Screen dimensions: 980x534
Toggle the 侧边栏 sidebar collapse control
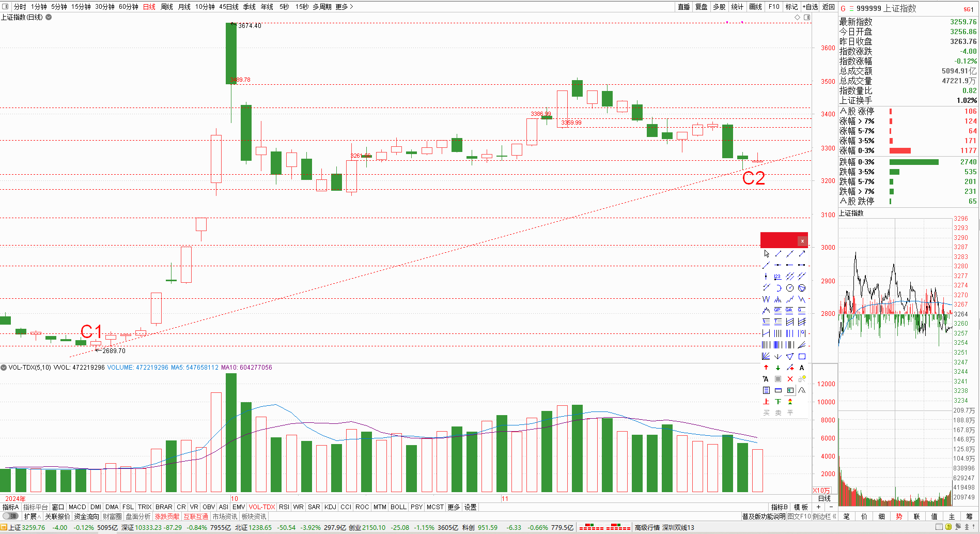click(825, 516)
